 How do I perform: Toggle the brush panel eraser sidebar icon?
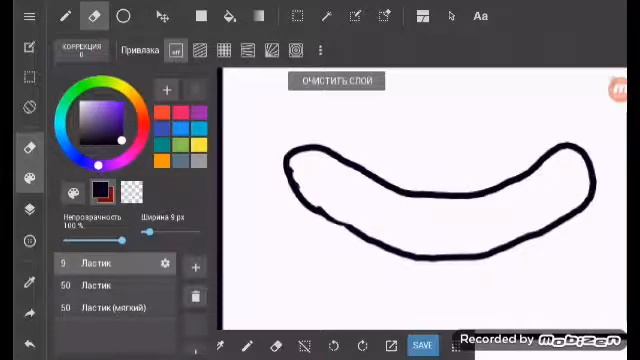pyautogui.click(x=29, y=147)
